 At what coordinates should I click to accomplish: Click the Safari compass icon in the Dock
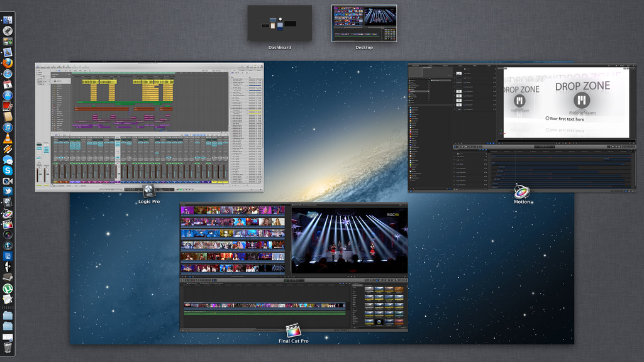point(8,74)
